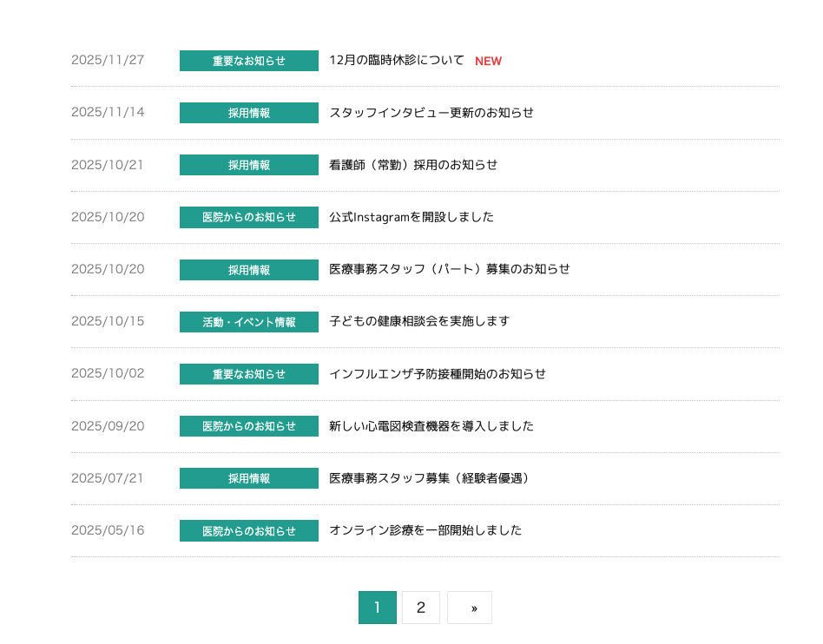Select current page 1 in pagination
Viewport: 823px width, 644px height.
[x=378, y=608]
